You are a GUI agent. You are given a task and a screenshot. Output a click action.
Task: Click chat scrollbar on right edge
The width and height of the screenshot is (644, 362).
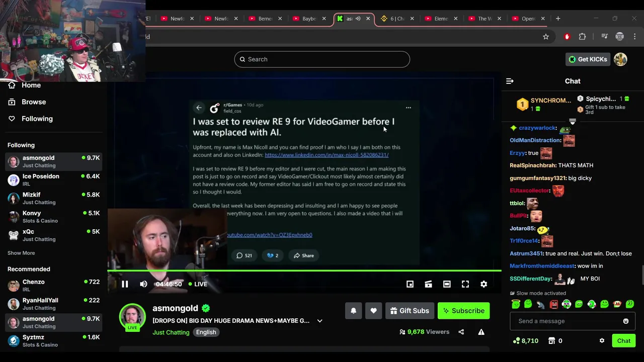[642, 276]
